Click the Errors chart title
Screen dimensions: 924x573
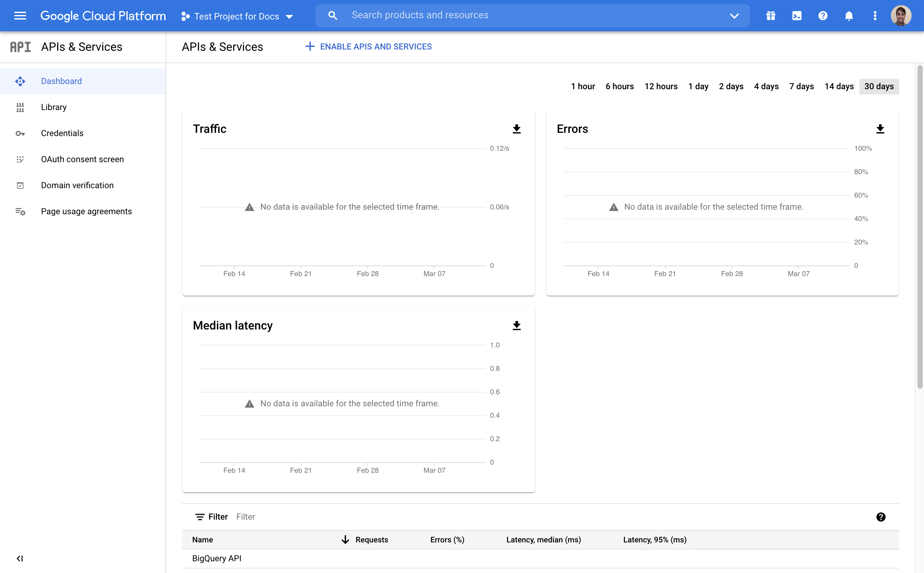(572, 129)
